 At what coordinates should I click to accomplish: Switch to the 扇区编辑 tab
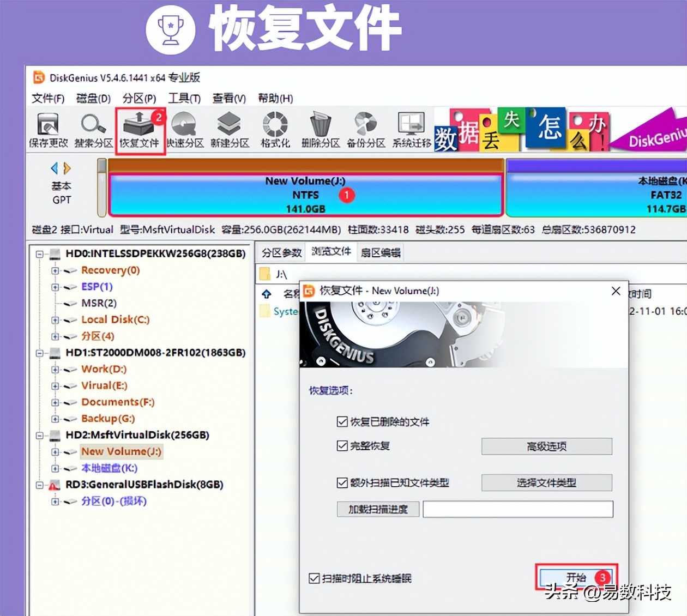(x=380, y=252)
